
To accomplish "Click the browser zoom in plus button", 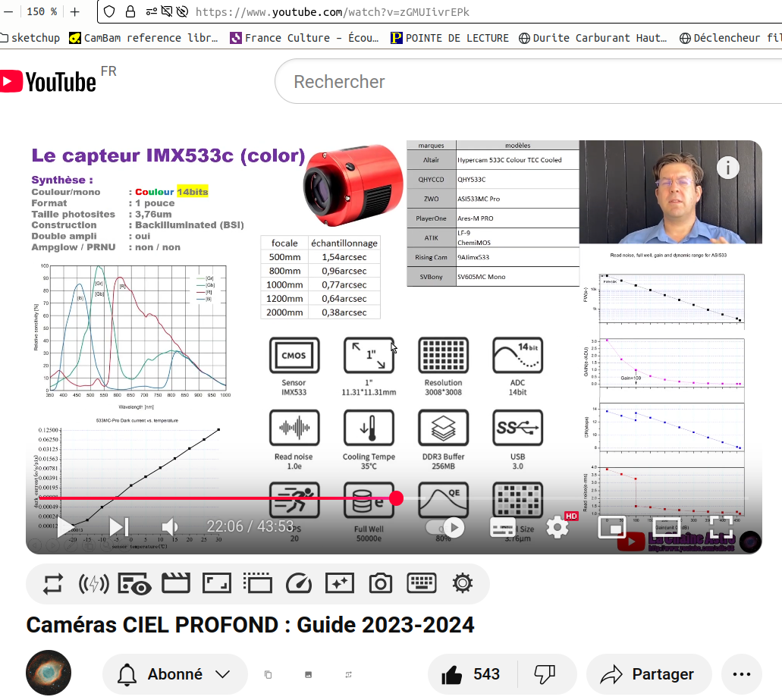I will [75, 11].
